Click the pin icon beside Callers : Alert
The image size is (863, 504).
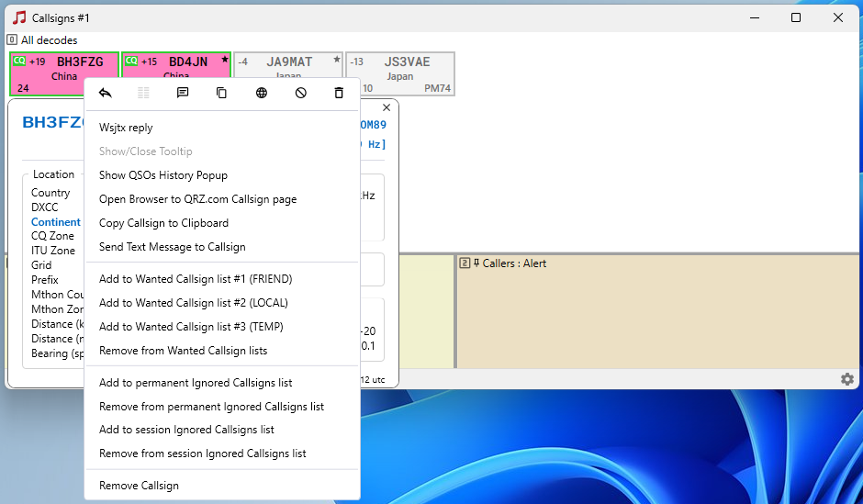476,263
